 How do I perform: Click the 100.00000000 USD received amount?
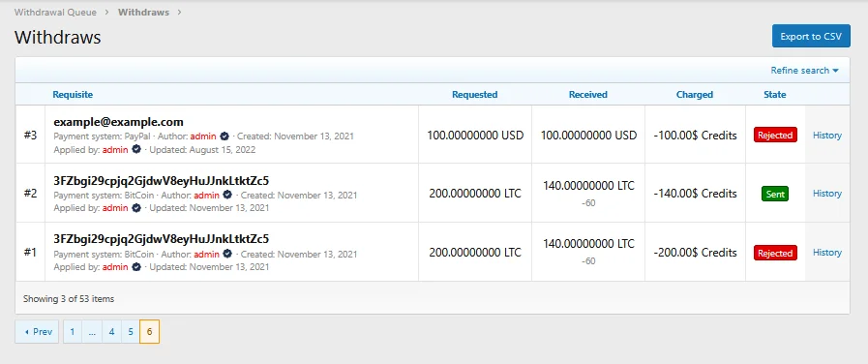pos(588,136)
